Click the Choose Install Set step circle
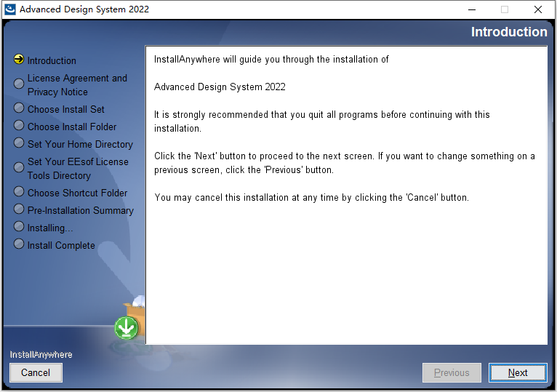557x392 pixels. (x=19, y=108)
